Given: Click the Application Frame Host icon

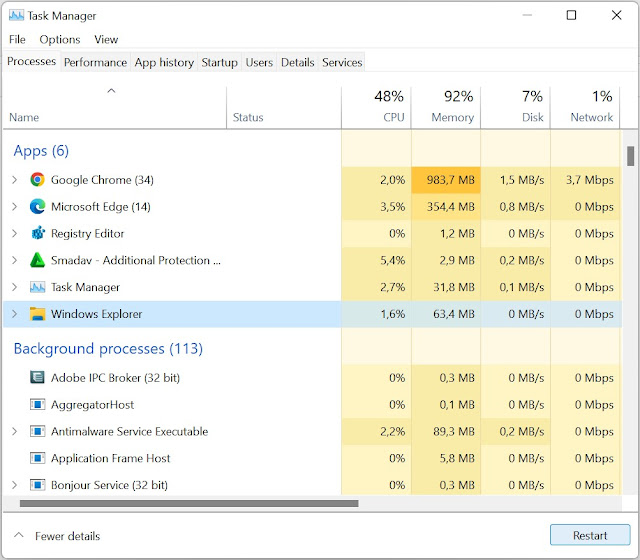Looking at the screenshot, I should (x=38, y=458).
